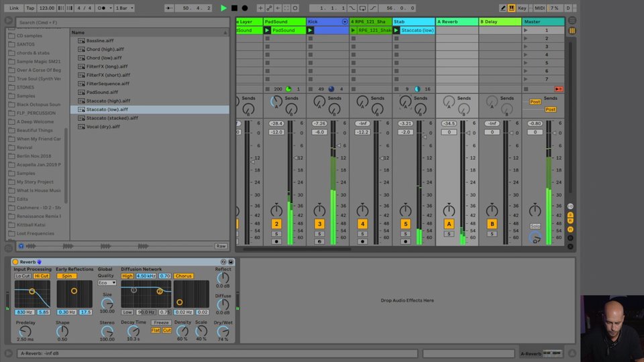644x362 pixels.
Task: Toggle the computer MIDI keyboard icon
Action: 512,8
